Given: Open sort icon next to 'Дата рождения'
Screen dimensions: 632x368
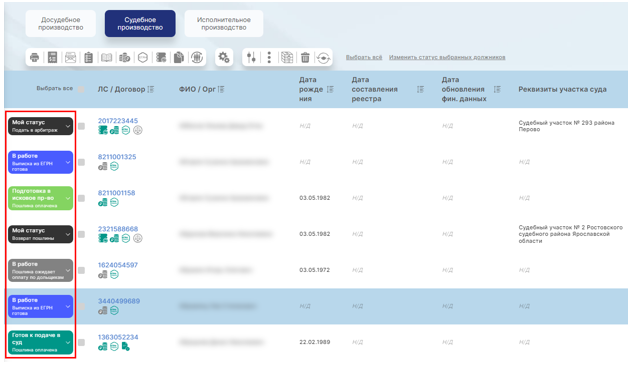Looking at the screenshot, I should tap(330, 89).
